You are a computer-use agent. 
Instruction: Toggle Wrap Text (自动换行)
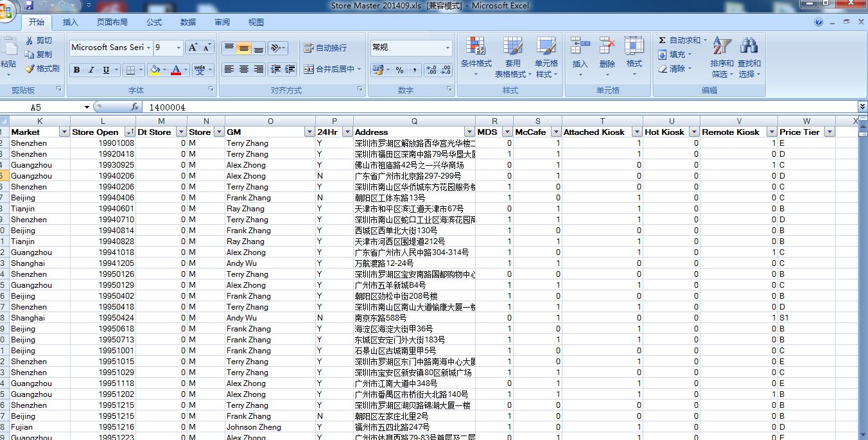(325, 48)
